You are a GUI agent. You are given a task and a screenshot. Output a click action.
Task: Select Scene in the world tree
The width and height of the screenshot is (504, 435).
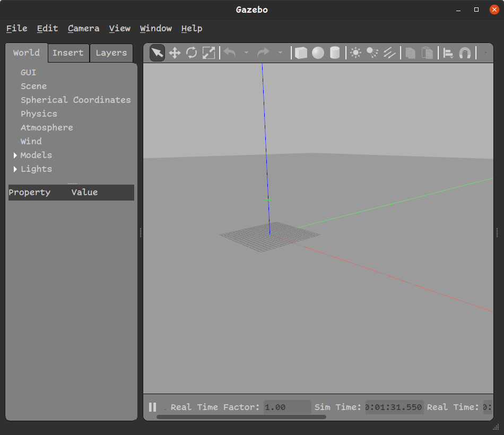coord(34,86)
